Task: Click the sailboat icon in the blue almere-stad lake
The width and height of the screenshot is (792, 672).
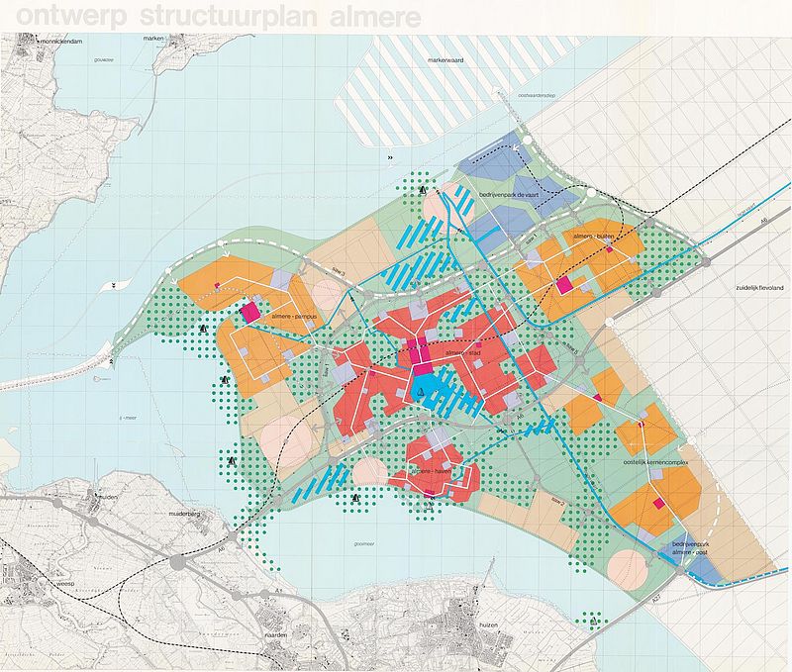Action: 422,392
